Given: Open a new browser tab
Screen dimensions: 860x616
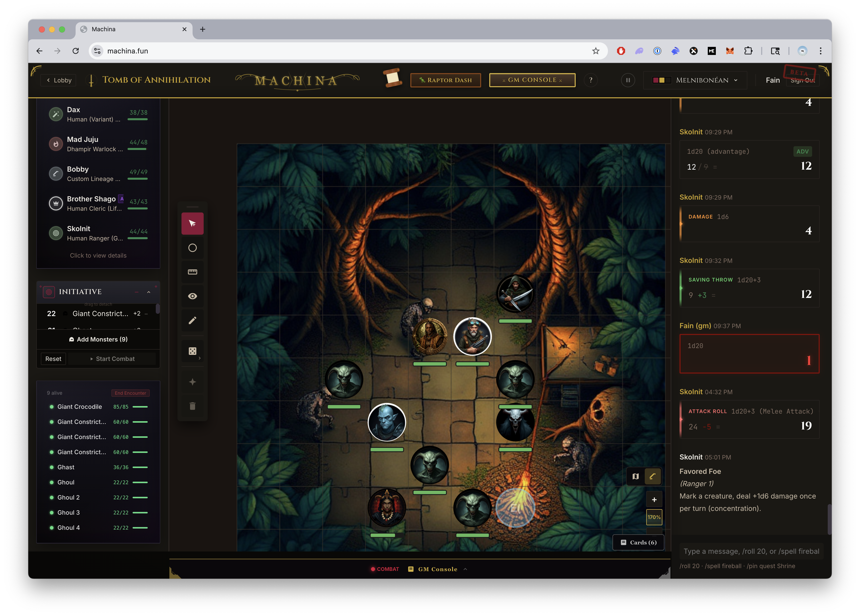Looking at the screenshot, I should click(x=202, y=29).
